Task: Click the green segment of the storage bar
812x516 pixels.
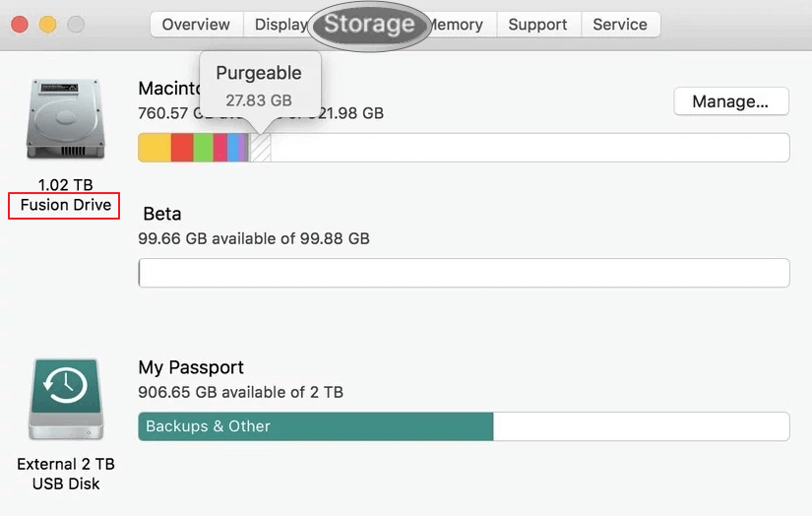Action: (203, 148)
